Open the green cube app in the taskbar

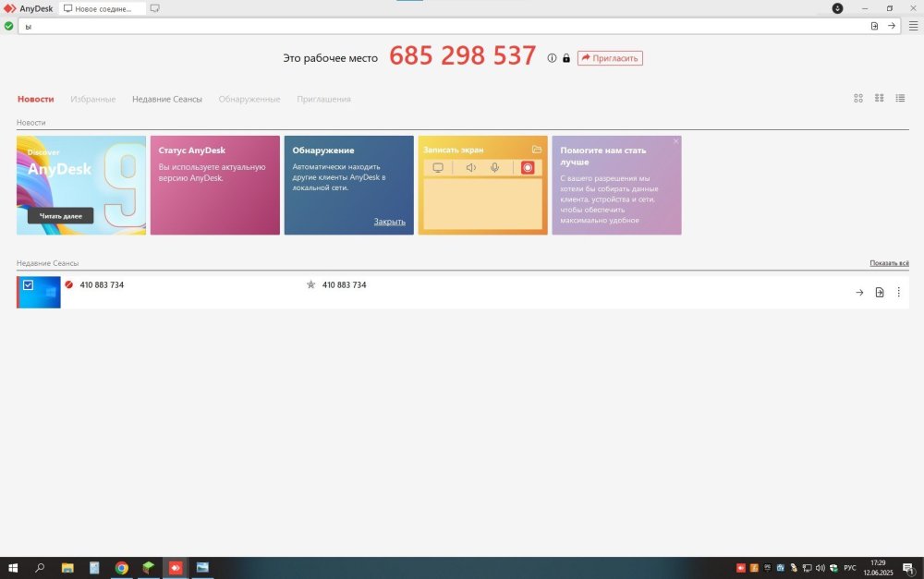pyautogui.click(x=149, y=568)
